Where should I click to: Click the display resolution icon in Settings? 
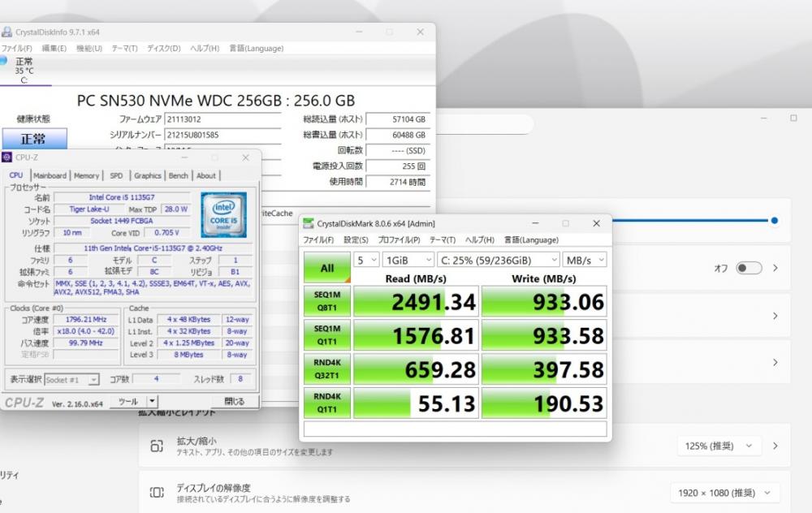click(157, 492)
